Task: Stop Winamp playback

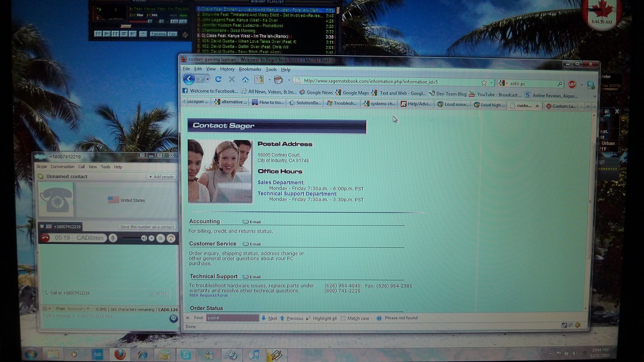Action: coord(124,34)
